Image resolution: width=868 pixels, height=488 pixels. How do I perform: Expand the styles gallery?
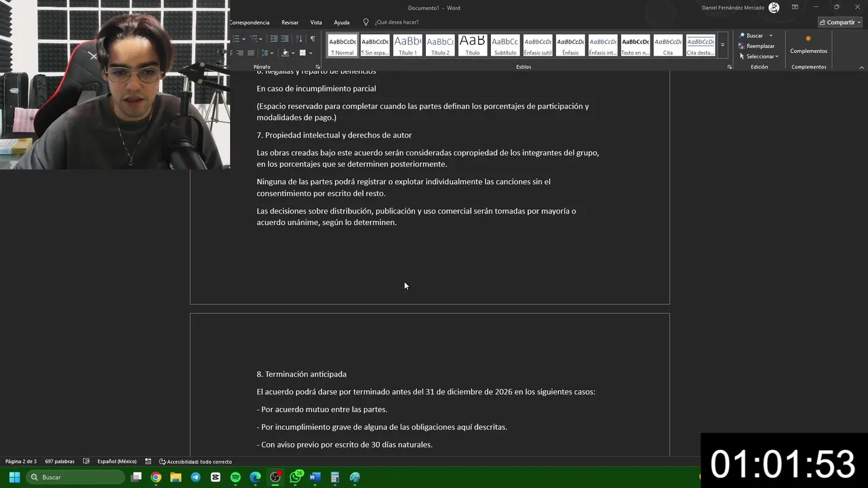pos(722,45)
